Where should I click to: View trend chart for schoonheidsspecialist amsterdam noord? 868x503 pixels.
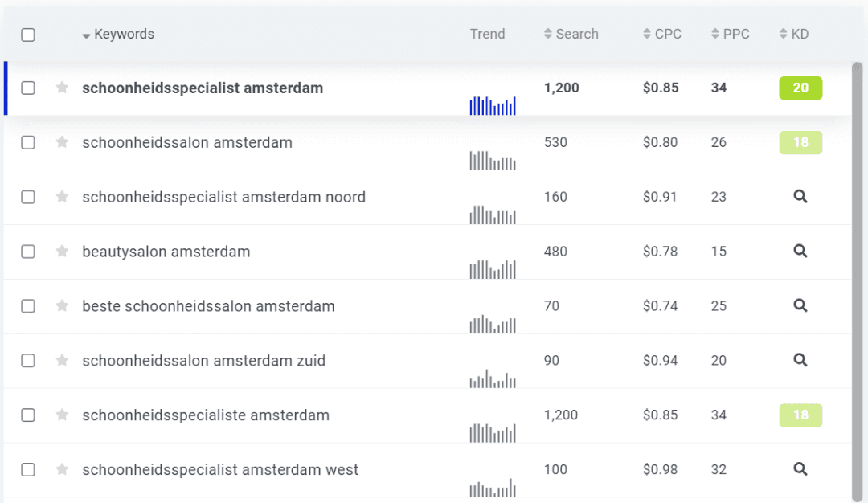coord(493,215)
